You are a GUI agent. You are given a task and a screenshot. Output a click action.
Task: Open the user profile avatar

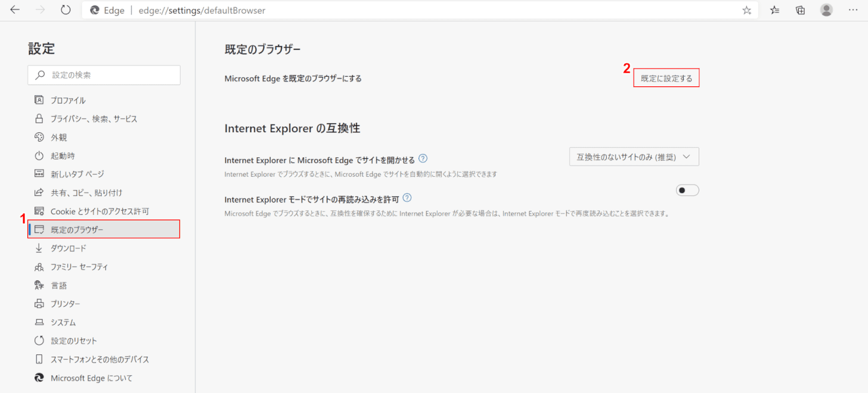826,10
